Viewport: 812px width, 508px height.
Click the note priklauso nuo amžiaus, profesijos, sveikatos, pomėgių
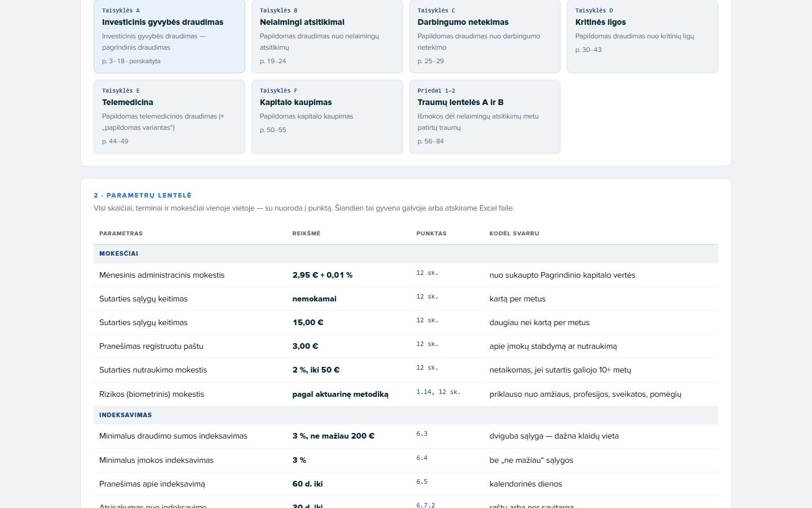coord(585,394)
